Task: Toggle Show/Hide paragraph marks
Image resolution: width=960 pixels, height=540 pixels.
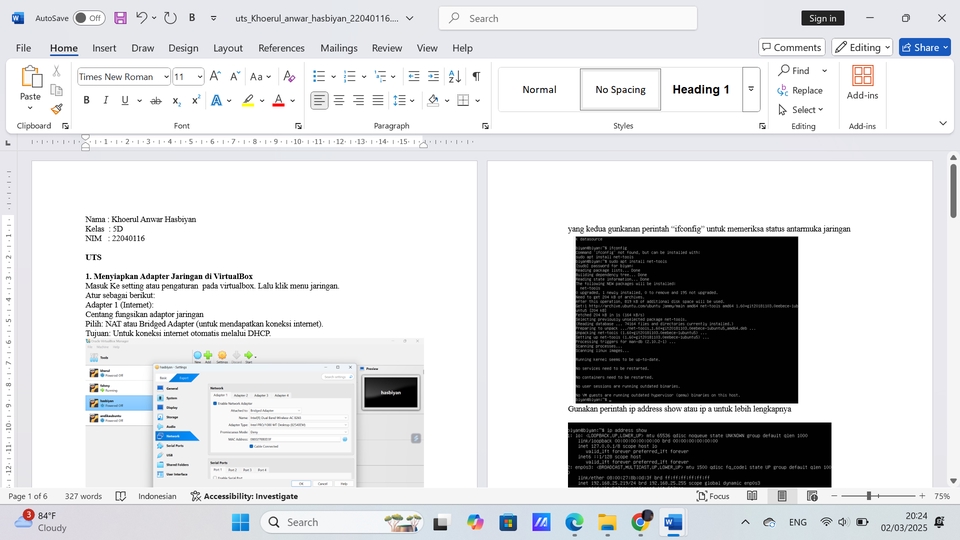Action: [476, 76]
